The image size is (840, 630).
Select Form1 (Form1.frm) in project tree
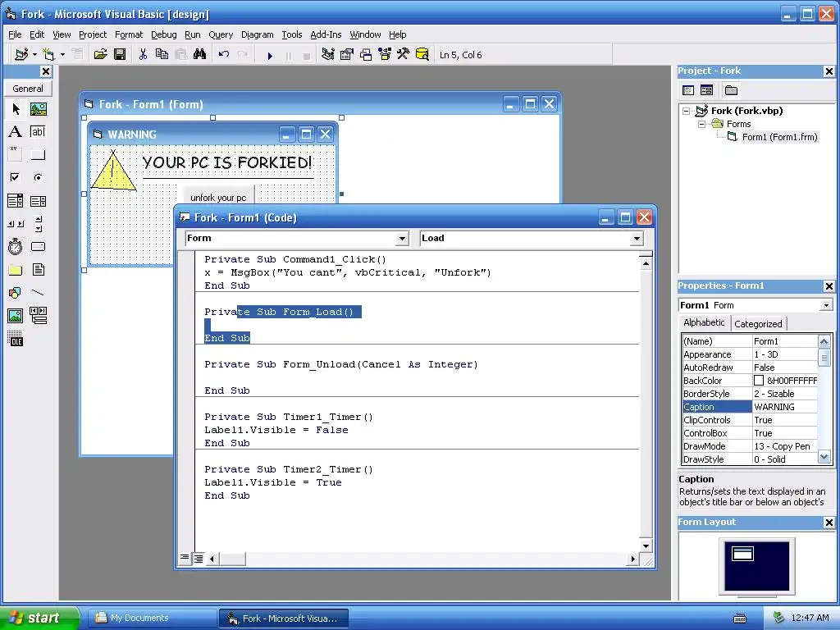coord(779,137)
